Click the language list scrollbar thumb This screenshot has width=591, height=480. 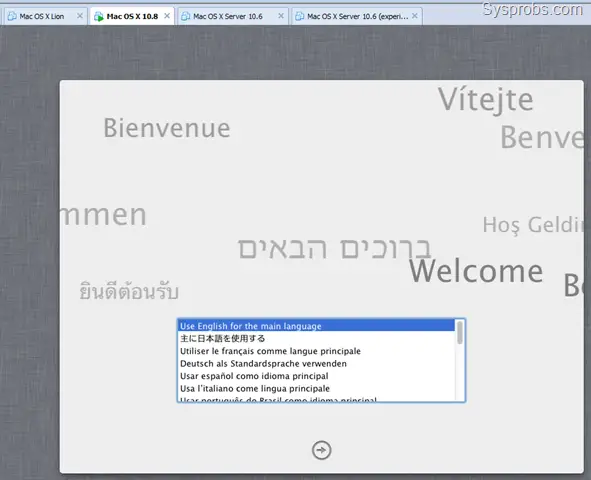[460, 333]
